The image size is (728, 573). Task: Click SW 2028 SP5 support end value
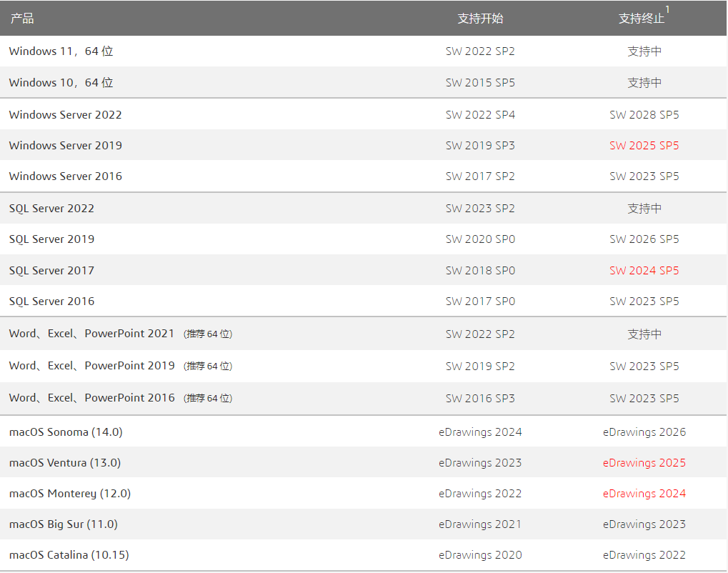pyautogui.click(x=644, y=115)
